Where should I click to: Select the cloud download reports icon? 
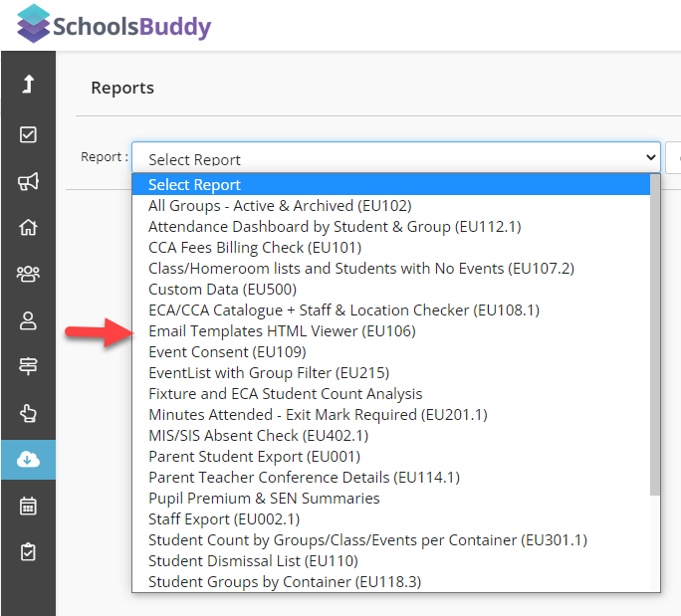tap(28, 460)
